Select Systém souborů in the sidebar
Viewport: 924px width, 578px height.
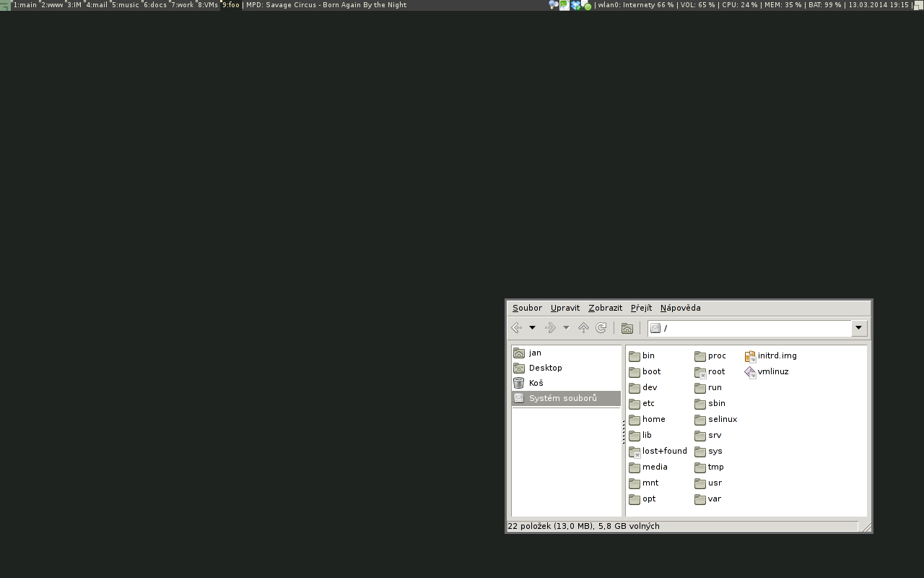point(566,398)
